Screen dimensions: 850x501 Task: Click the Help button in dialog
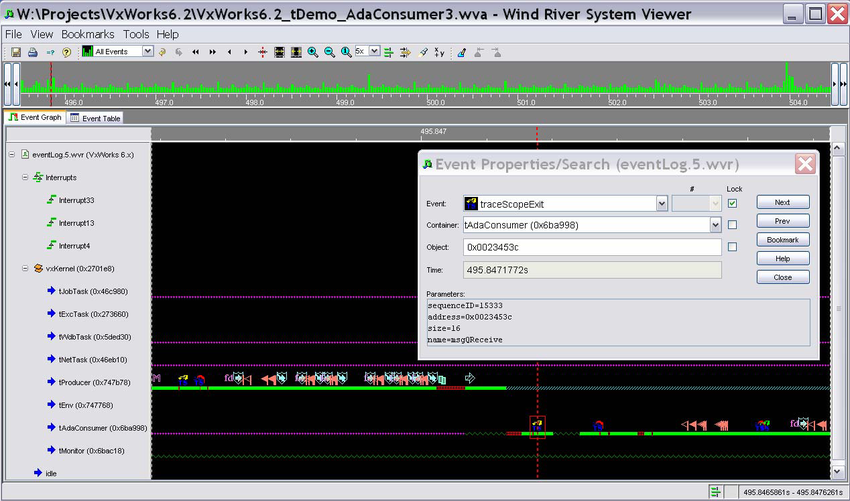pos(783,259)
